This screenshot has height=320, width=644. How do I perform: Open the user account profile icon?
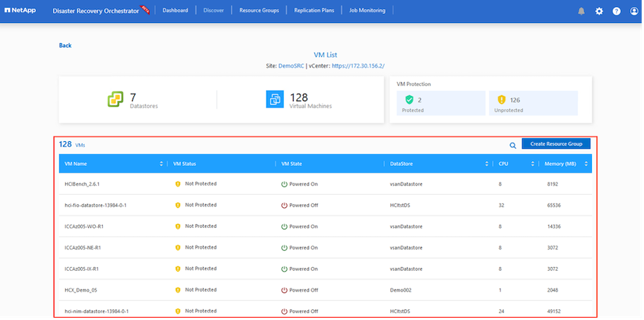pyautogui.click(x=632, y=11)
